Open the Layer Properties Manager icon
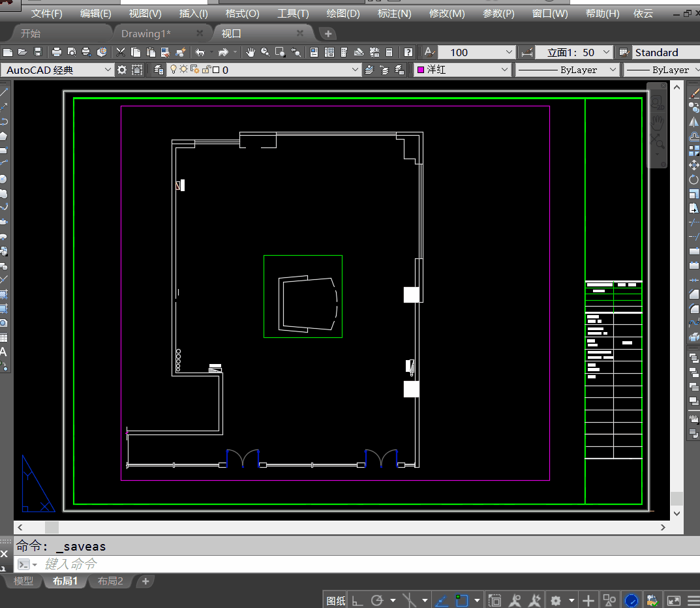This screenshot has height=608, width=700. point(159,70)
